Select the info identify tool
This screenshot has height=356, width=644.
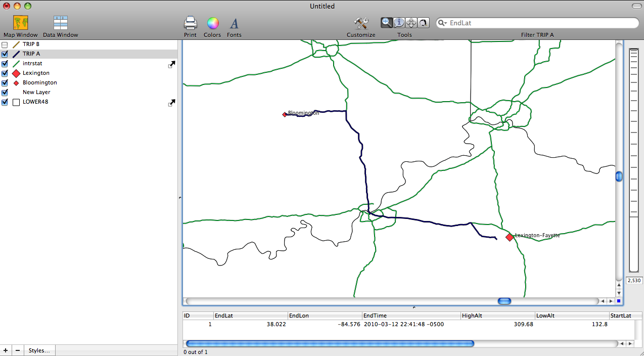pos(399,23)
